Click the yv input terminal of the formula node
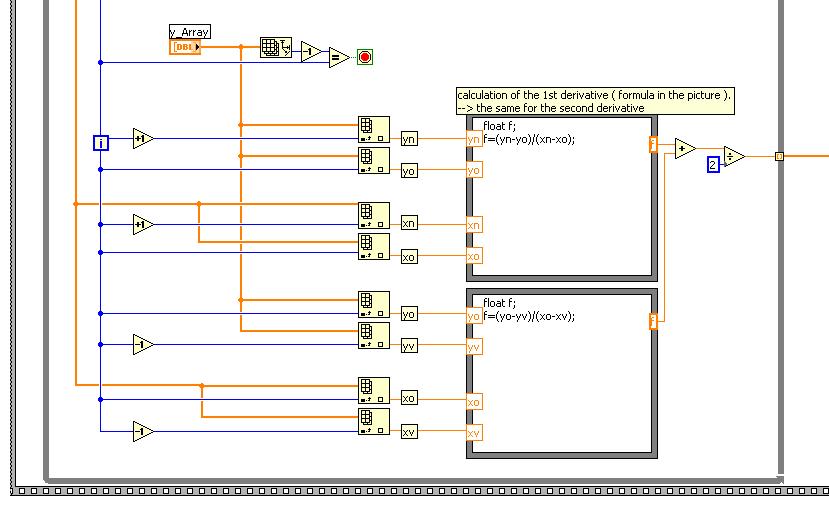Image resolution: width=829 pixels, height=510 pixels. (x=474, y=347)
